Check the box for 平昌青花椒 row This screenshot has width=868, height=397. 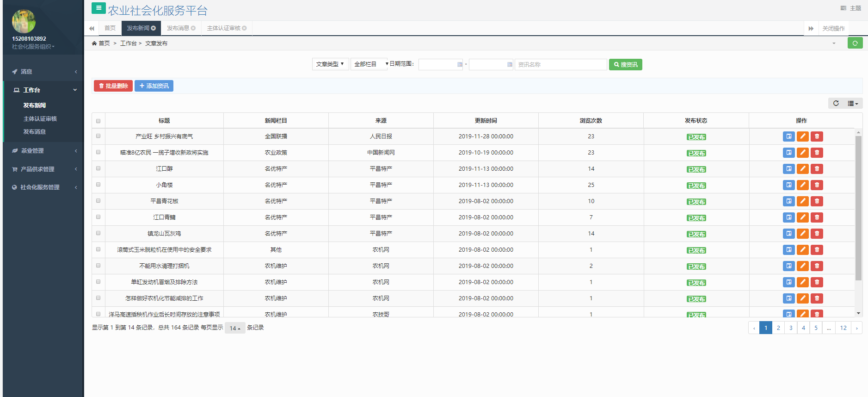pos(98,201)
